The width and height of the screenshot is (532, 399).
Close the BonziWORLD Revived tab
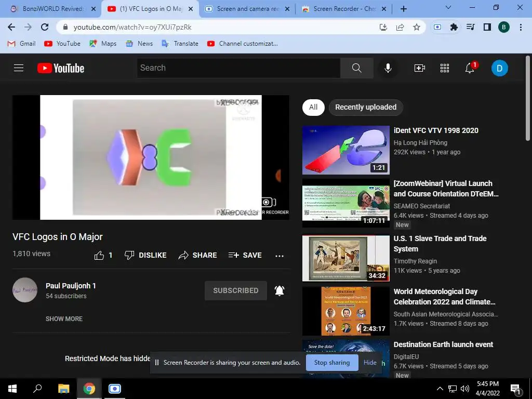[x=94, y=9]
